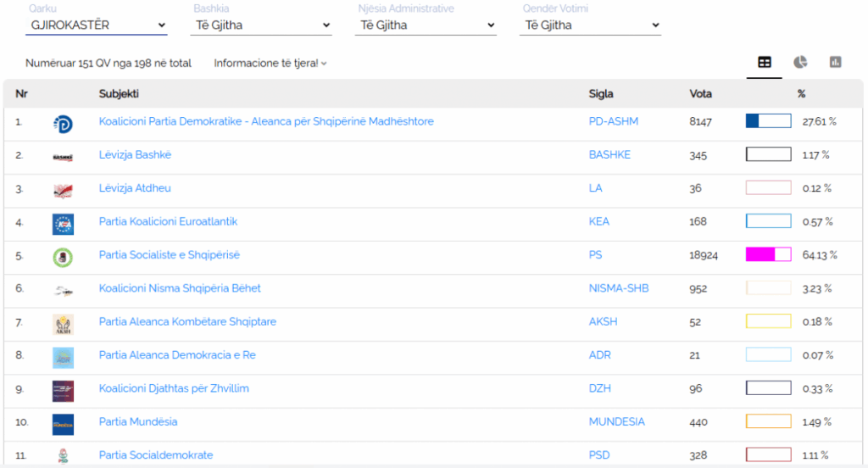Click the 1.49 % value
Screen dimensions: 868x468
tap(817, 422)
